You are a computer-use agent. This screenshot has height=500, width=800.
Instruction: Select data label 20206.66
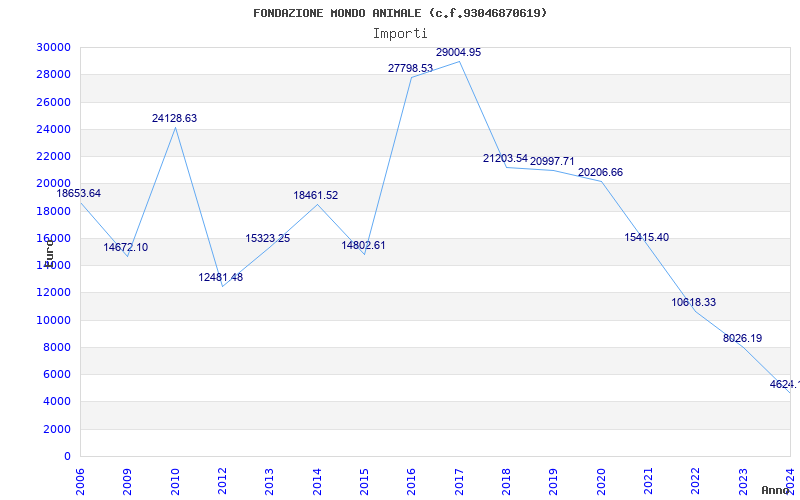click(x=601, y=172)
